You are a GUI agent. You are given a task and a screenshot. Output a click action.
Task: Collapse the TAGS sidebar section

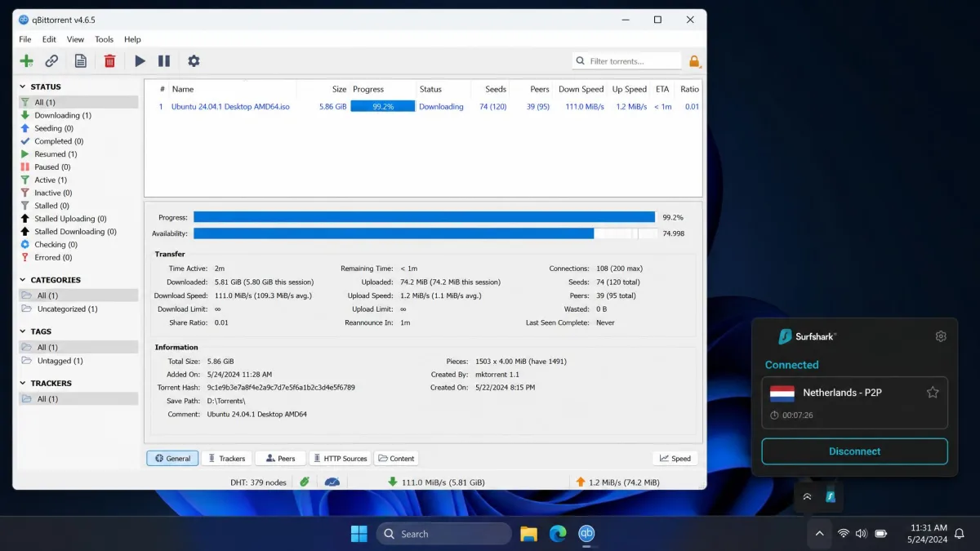pyautogui.click(x=23, y=331)
